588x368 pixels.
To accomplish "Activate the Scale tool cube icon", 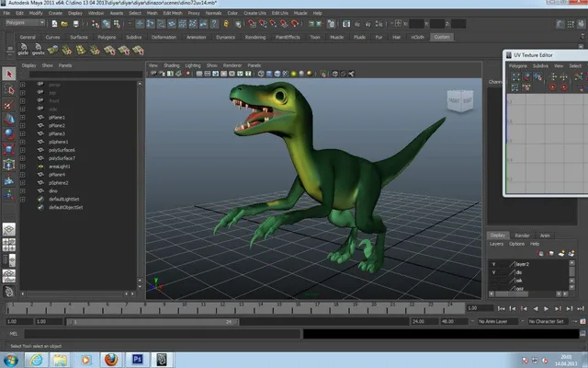I will pyautogui.click(x=9, y=149).
